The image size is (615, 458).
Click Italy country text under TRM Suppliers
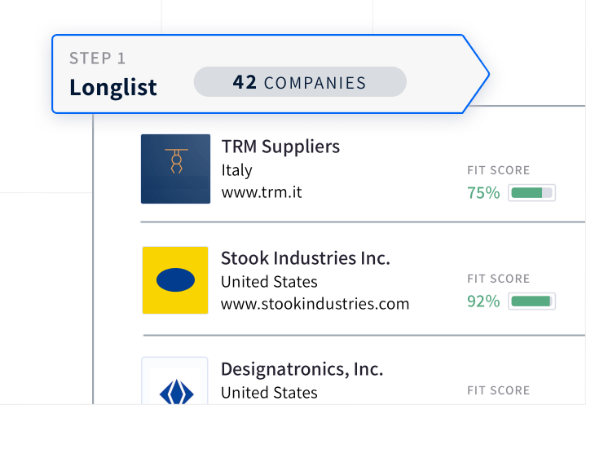coord(237,170)
